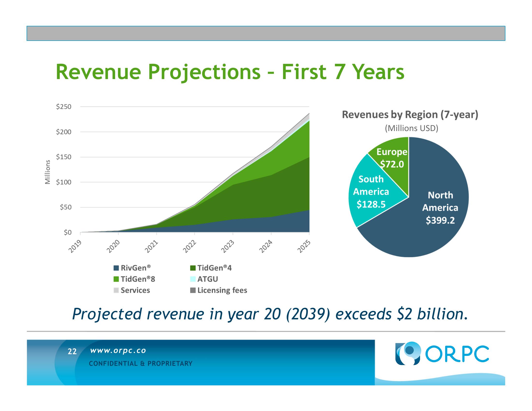Click the 2020 x-axis label

(x=114, y=246)
